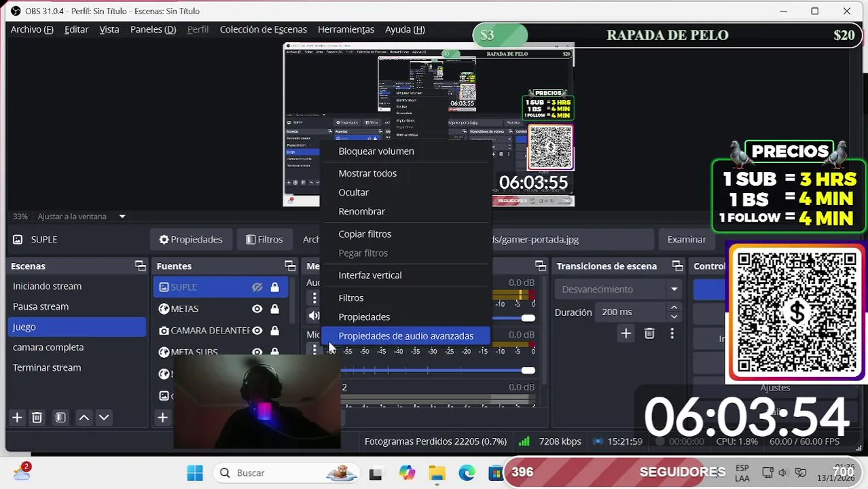Screen dimensions: 868x489
Task: Switch to the Iniciando stream scene
Action: coord(77,286)
